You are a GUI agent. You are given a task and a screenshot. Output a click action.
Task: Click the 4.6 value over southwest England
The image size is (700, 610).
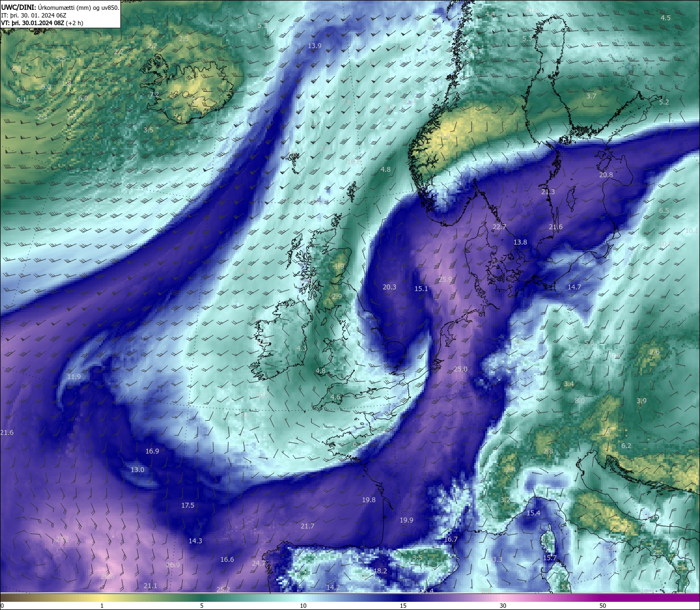pyautogui.click(x=335, y=397)
